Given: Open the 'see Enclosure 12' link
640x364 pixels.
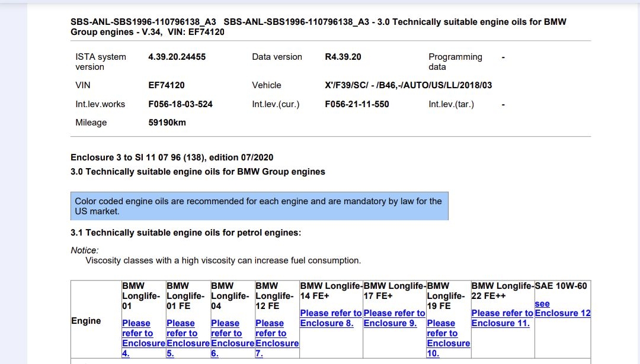Looking at the screenshot, I should [x=562, y=308].
